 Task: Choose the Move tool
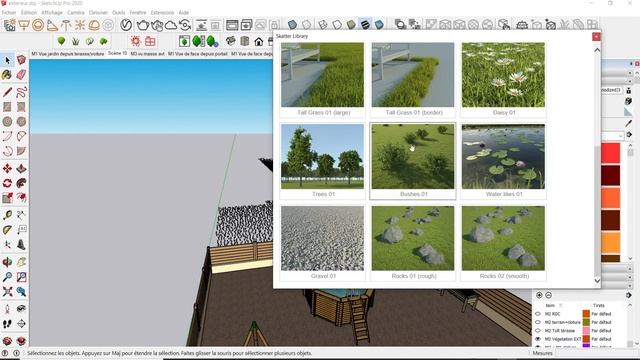pyautogui.click(x=7, y=168)
